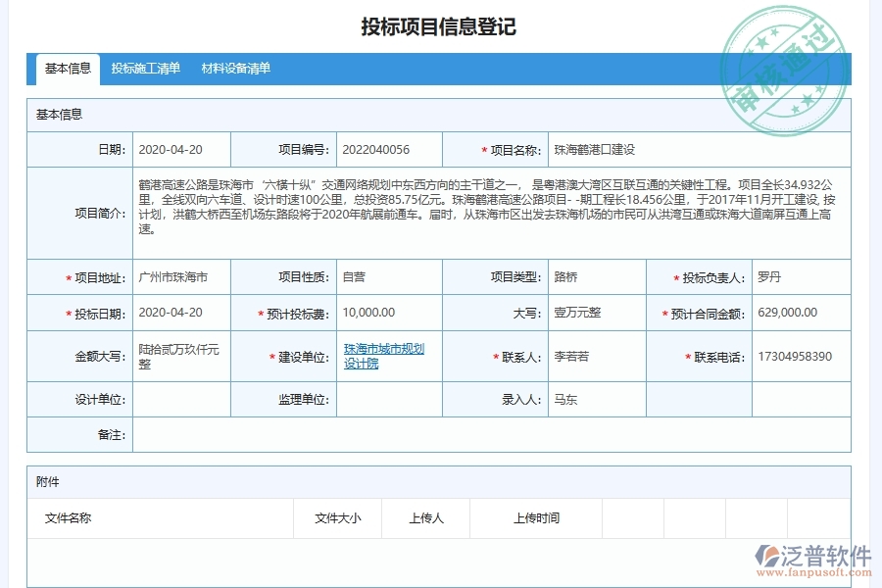Screen dimensions: 882x588
Task: Open the 珠海市城市规划设计院 link
Action: pos(382,357)
